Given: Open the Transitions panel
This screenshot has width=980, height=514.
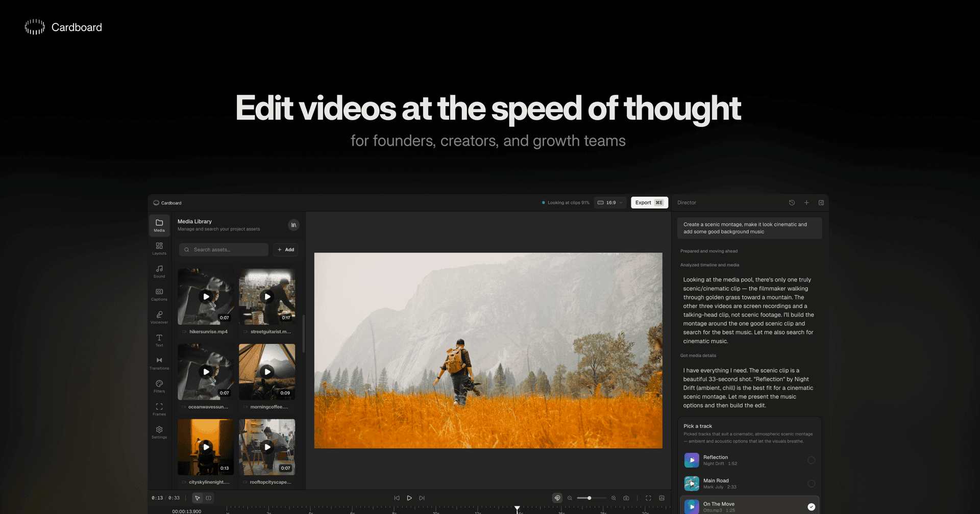Looking at the screenshot, I should click(x=159, y=363).
